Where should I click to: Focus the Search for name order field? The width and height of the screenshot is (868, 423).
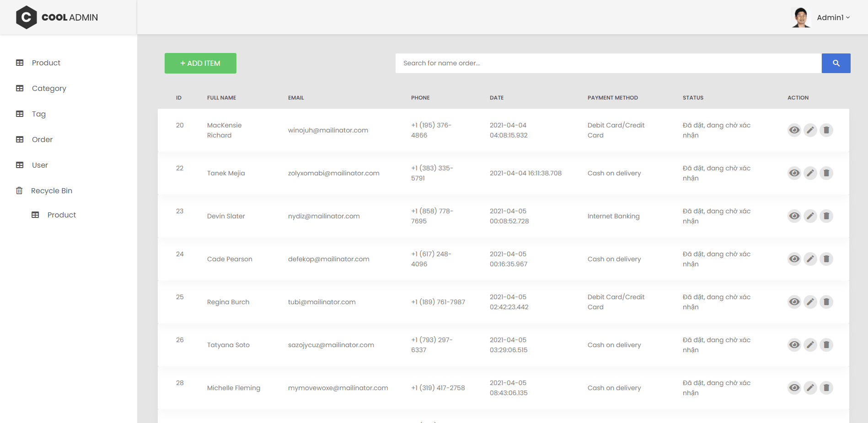608,63
